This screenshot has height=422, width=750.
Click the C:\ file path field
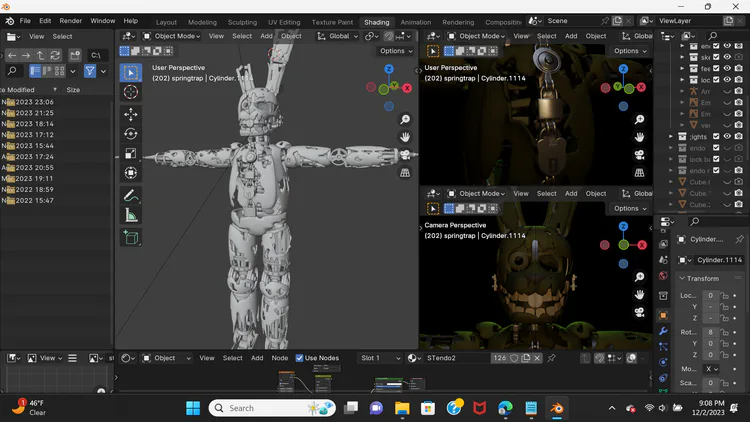pos(98,56)
